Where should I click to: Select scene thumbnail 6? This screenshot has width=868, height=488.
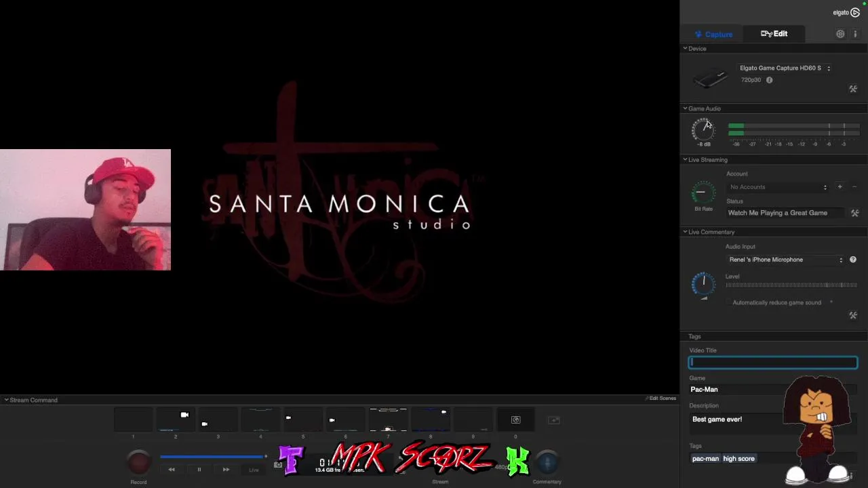pyautogui.click(x=346, y=420)
